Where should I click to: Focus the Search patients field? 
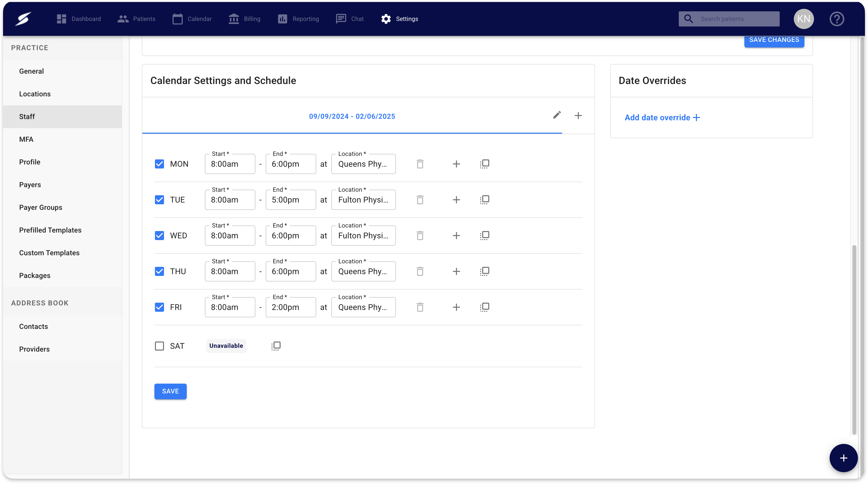[x=729, y=19]
